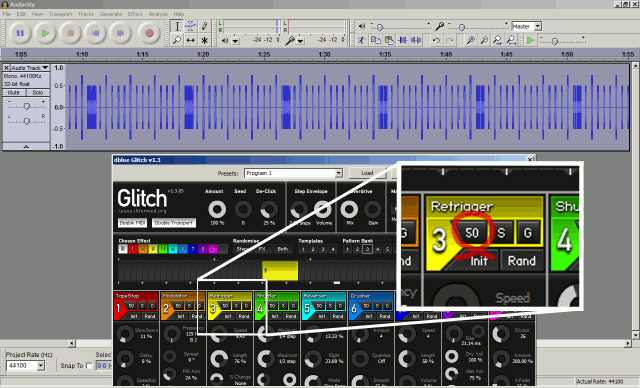Start playback with green Play button
640x388 pixels.
click(x=45, y=33)
